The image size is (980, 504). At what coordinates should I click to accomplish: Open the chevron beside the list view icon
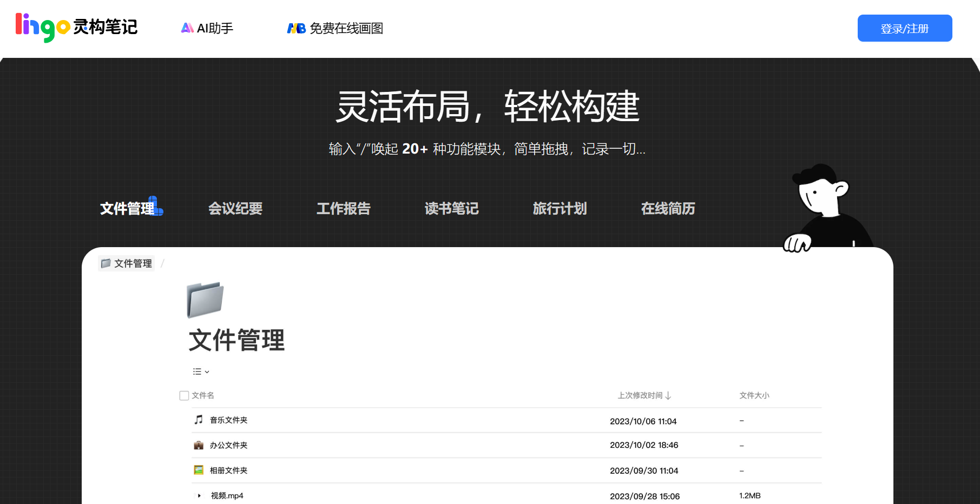click(x=206, y=372)
